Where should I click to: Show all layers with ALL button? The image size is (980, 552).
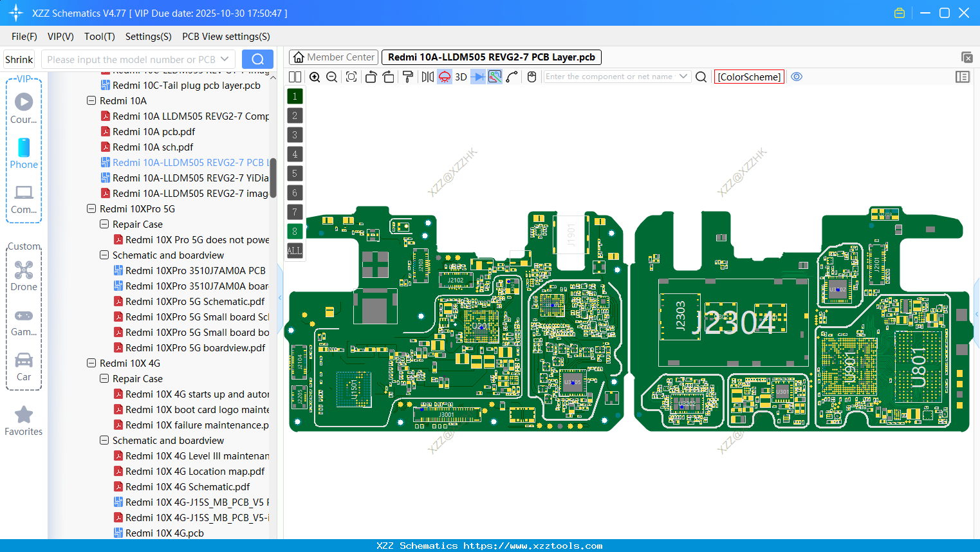click(295, 251)
